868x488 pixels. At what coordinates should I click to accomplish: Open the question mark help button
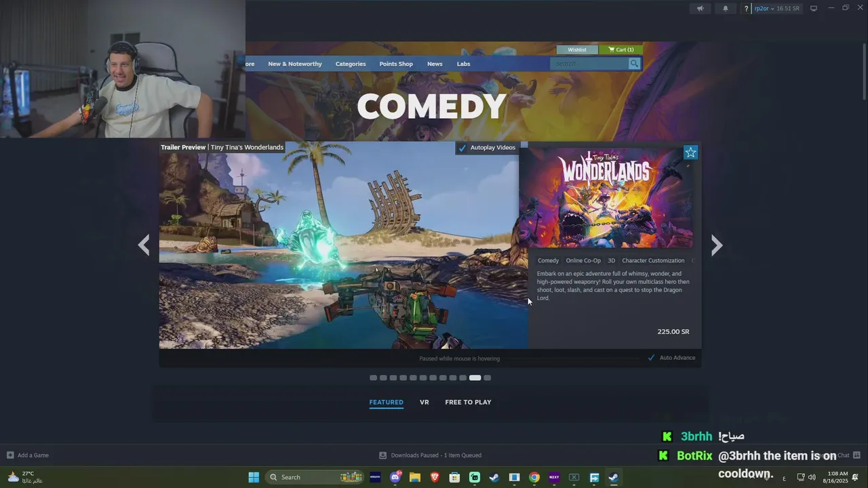click(746, 9)
